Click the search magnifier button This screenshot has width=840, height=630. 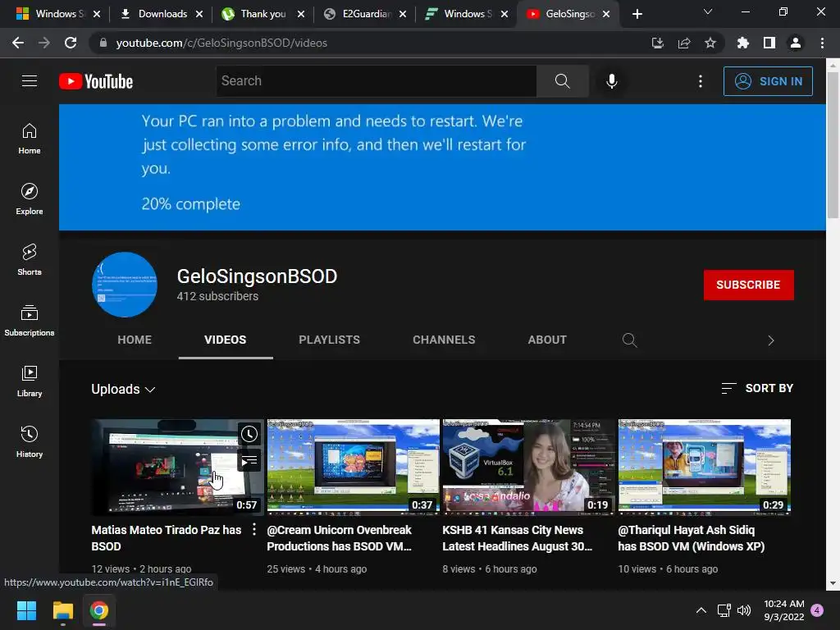pyautogui.click(x=562, y=81)
